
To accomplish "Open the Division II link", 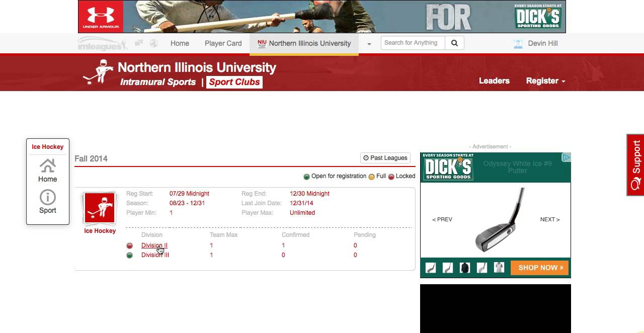I will (x=154, y=245).
